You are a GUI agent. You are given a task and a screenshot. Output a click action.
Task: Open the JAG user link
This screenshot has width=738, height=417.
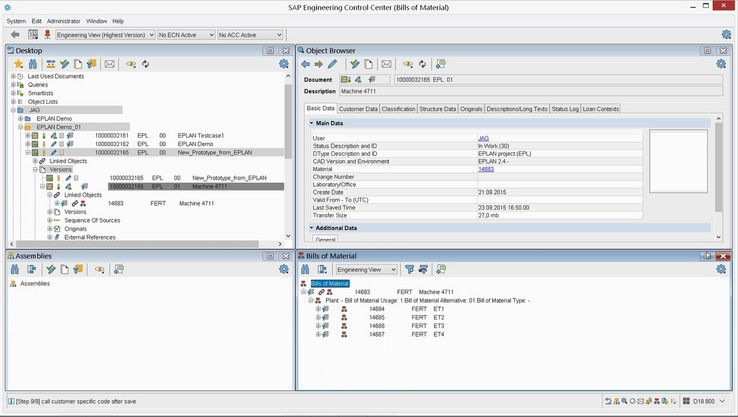(x=483, y=138)
